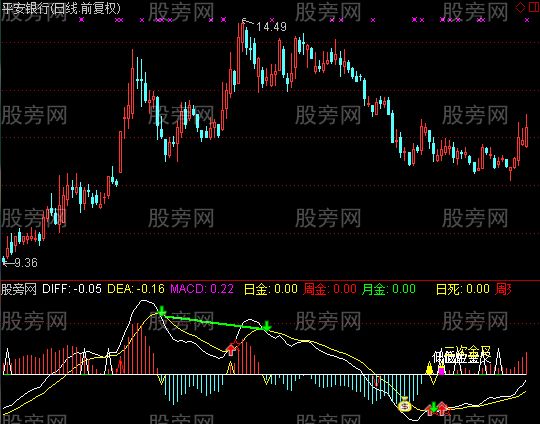Select the lowest candlestick marked 9.36
The height and width of the screenshot is (424, 540).
(4, 261)
